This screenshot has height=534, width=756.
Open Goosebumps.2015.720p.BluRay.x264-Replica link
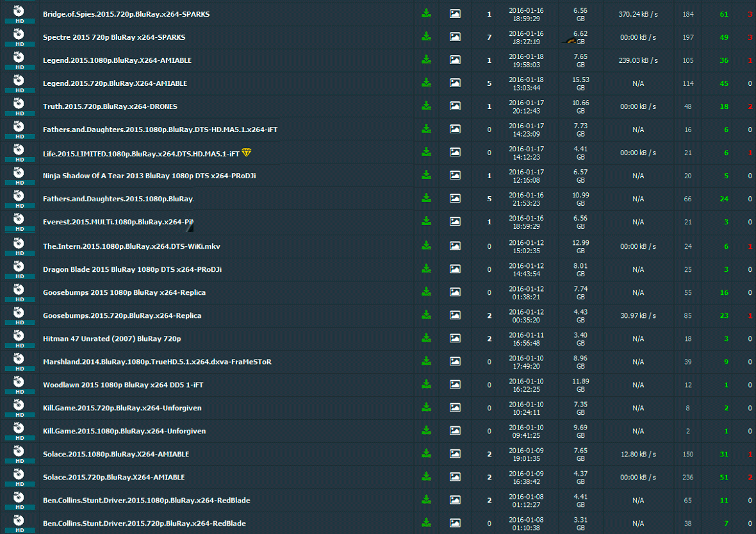122,316
